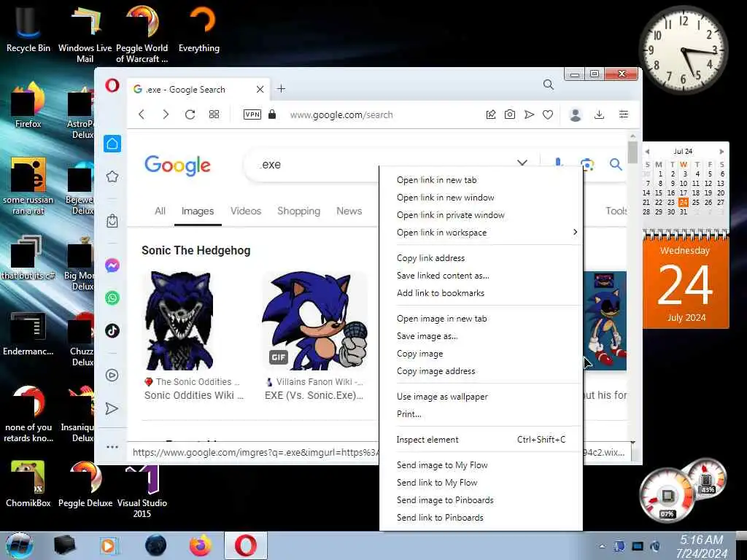Open the sidebar shopping bag icon

tap(112, 221)
